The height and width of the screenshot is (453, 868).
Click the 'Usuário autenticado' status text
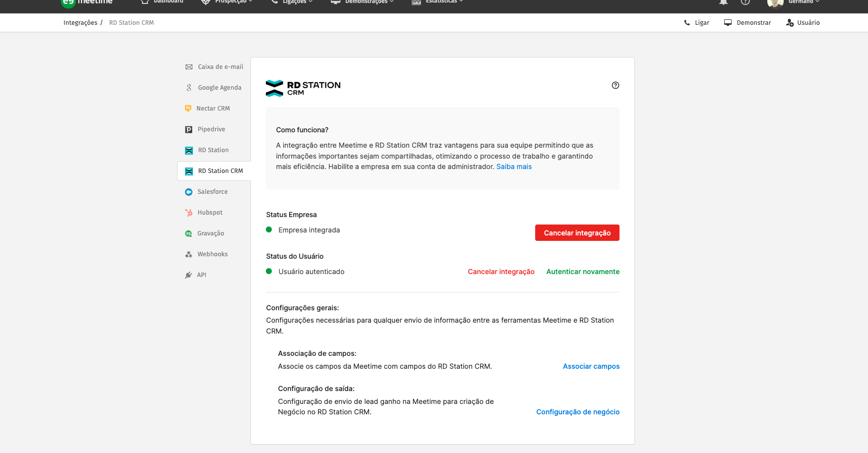point(311,272)
